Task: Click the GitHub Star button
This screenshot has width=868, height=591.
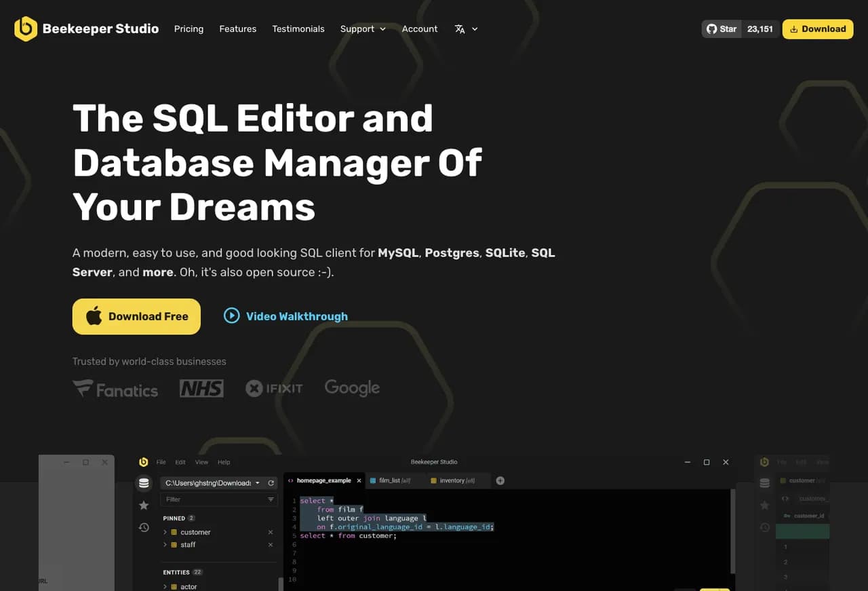Action: [722, 29]
